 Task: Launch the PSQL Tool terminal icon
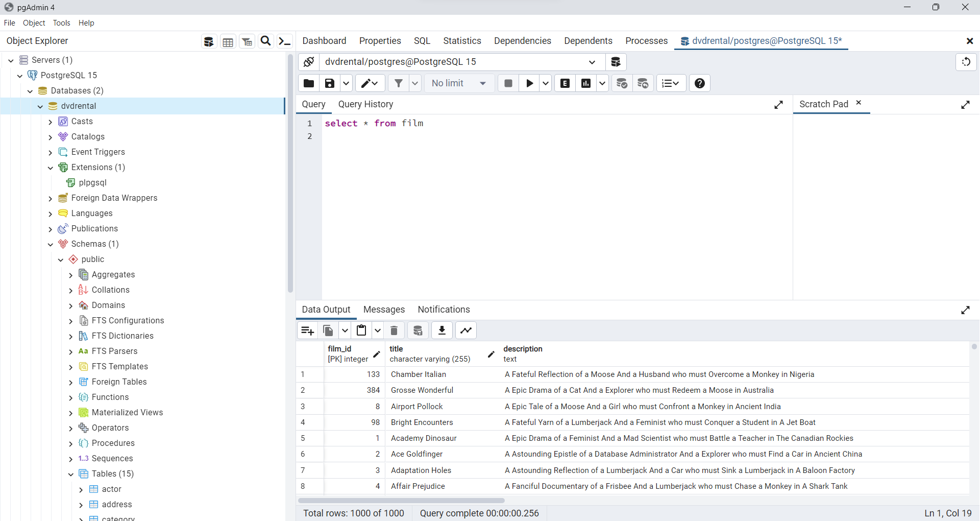point(285,41)
